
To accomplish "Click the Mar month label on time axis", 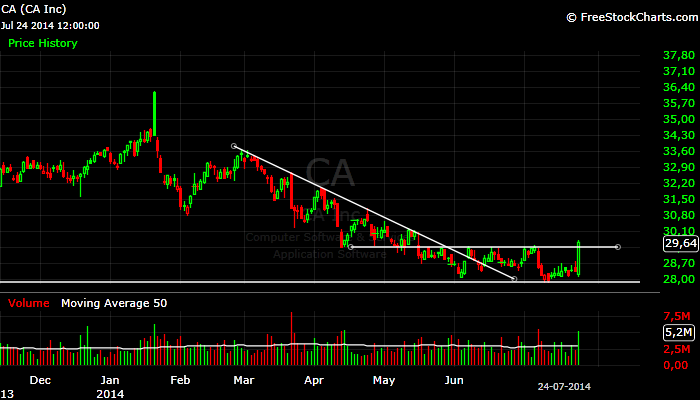I will pyautogui.click(x=244, y=380).
